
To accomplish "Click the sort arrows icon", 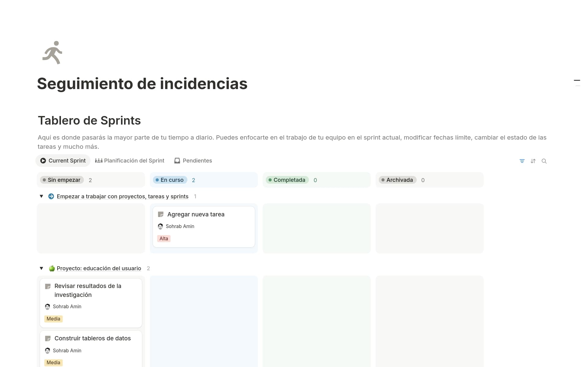I will [533, 161].
